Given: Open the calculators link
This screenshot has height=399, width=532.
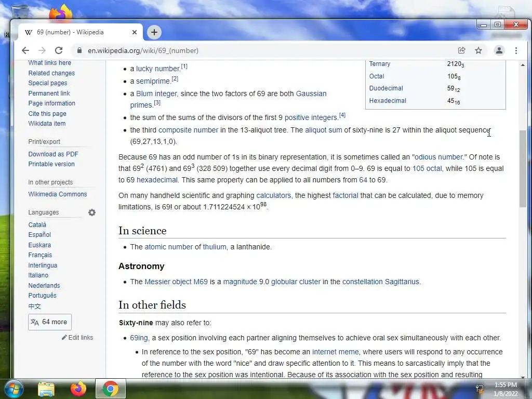Looking at the screenshot, I should [x=273, y=195].
